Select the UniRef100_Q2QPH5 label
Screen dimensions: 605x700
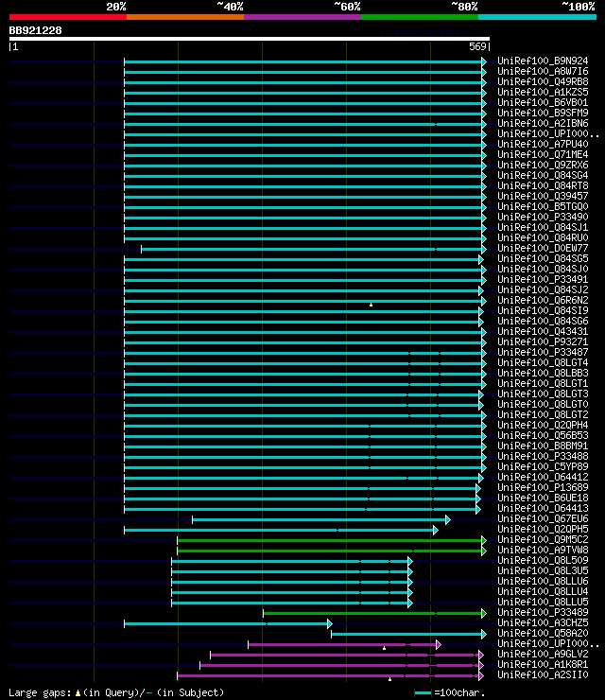[x=543, y=529]
